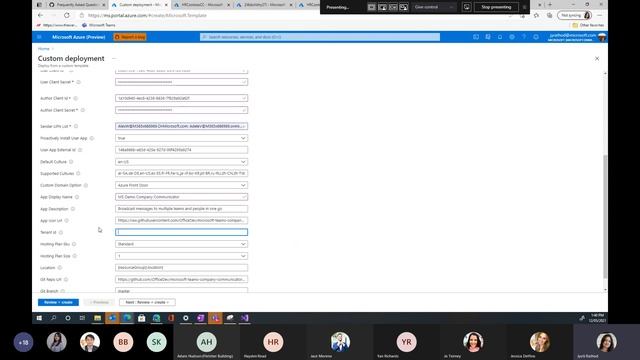Open the Azure portal hamburger menu
The height and width of the screenshot is (360, 640).
[x=39, y=37]
